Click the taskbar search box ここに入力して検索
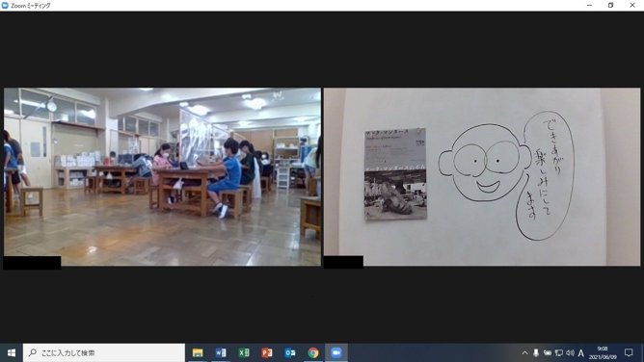The height and width of the screenshot is (362, 644). (x=104, y=352)
